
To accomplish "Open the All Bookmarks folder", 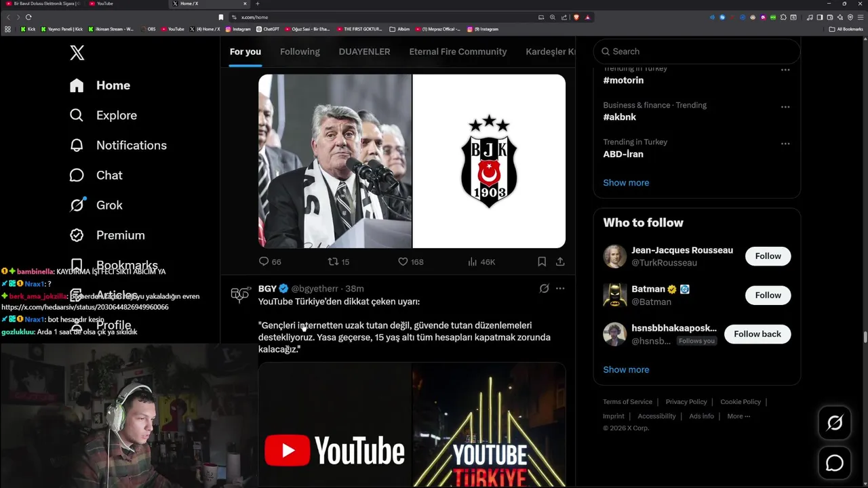I will click(x=846, y=29).
